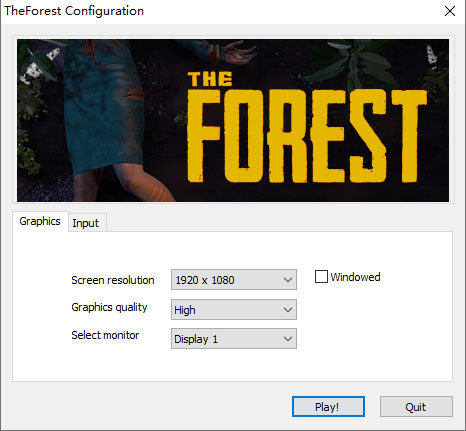
Task: Open the Input tab
Action: [86, 223]
